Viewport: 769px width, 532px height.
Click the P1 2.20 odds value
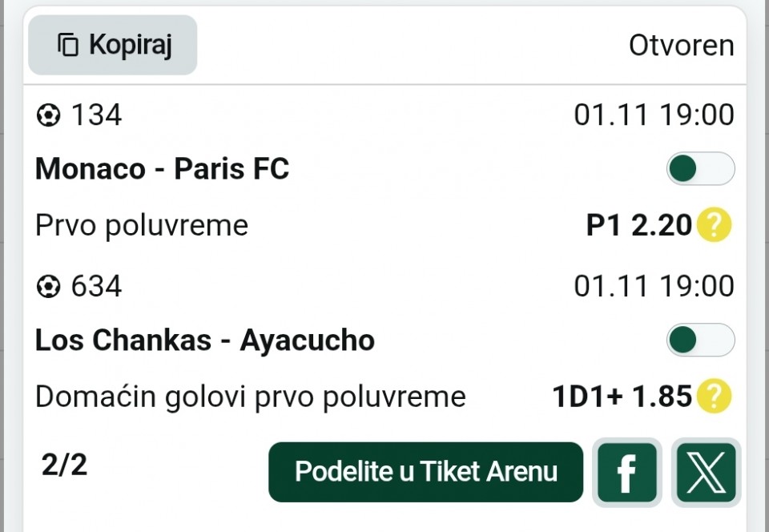click(x=638, y=225)
